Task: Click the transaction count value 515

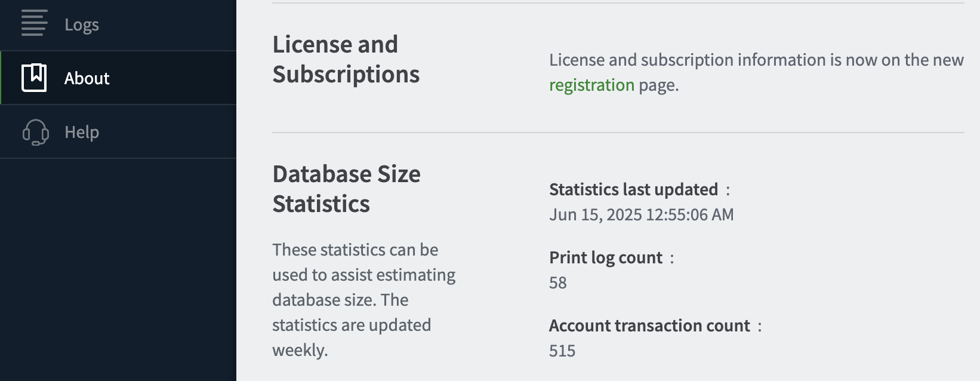Action: coord(562,351)
